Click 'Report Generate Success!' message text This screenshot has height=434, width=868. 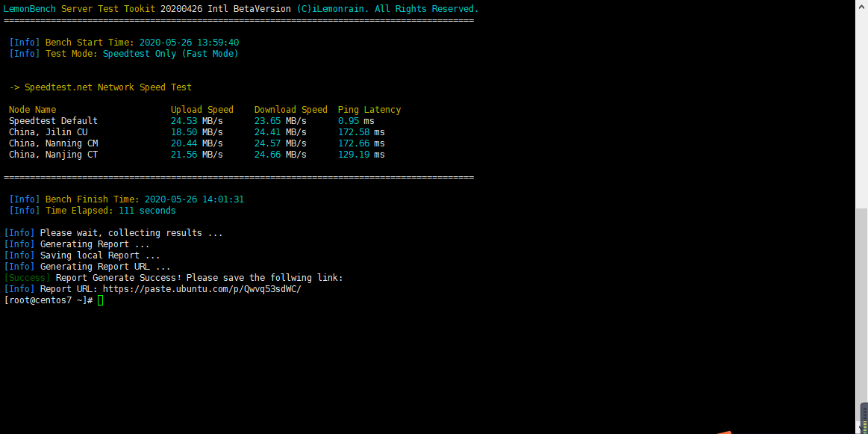(119, 278)
